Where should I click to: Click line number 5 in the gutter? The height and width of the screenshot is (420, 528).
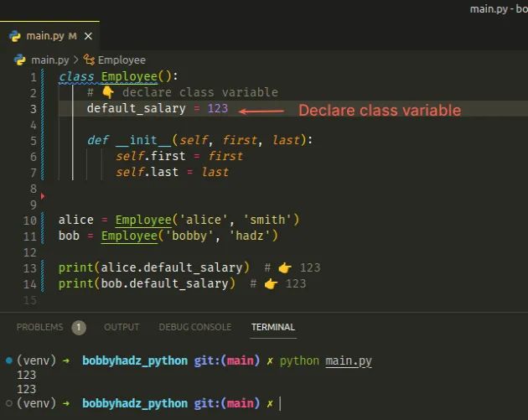(x=33, y=141)
